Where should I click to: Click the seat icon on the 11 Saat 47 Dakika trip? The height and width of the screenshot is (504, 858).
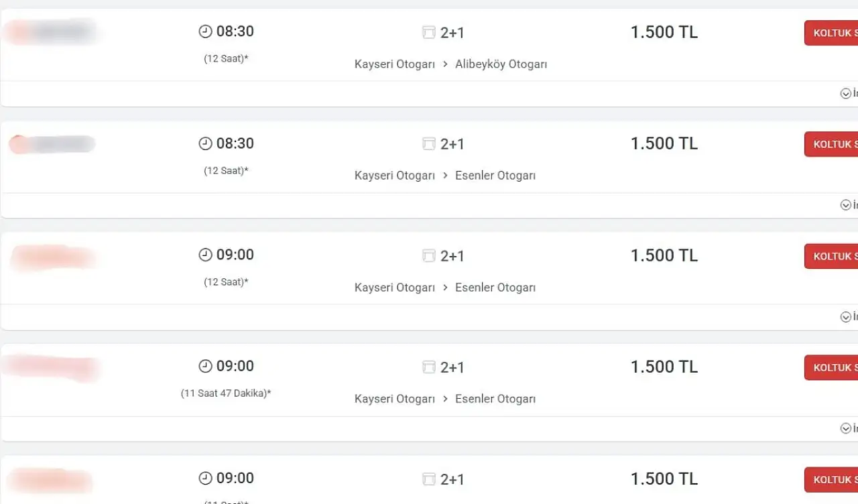tap(429, 367)
